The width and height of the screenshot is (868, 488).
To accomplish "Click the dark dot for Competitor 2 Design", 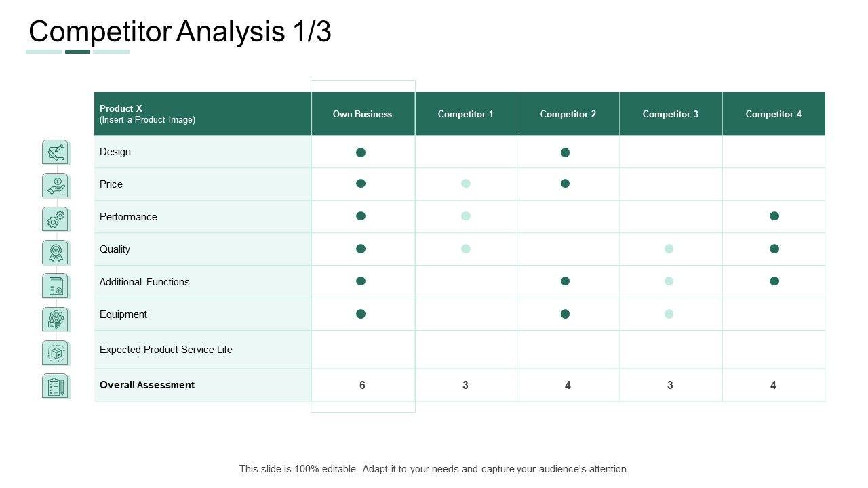I will point(565,152).
